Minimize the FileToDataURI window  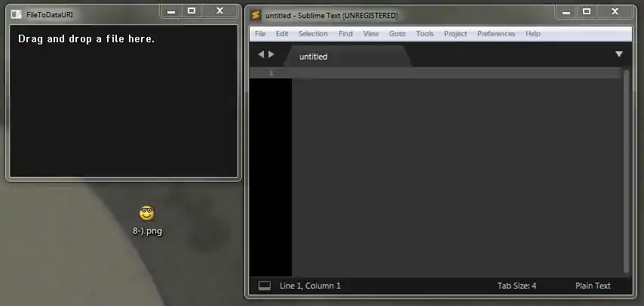[x=172, y=11]
